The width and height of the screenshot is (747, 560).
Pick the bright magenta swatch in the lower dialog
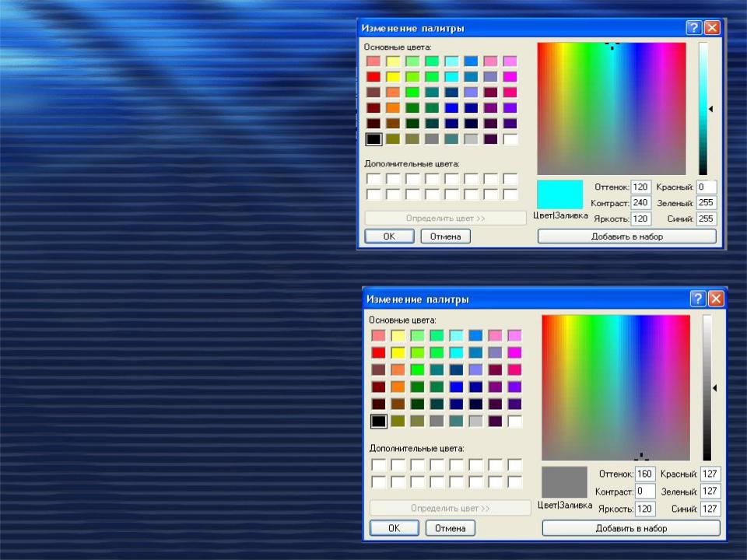[x=514, y=352]
